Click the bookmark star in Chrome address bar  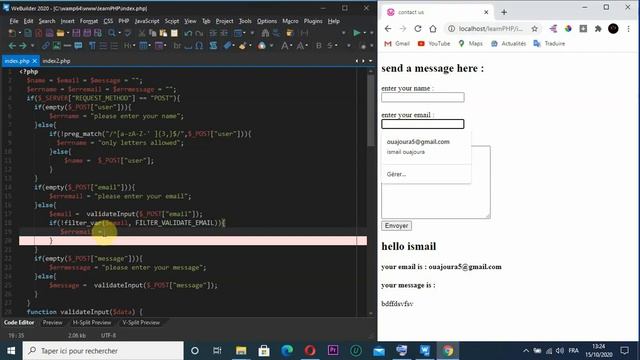(x=534, y=29)
